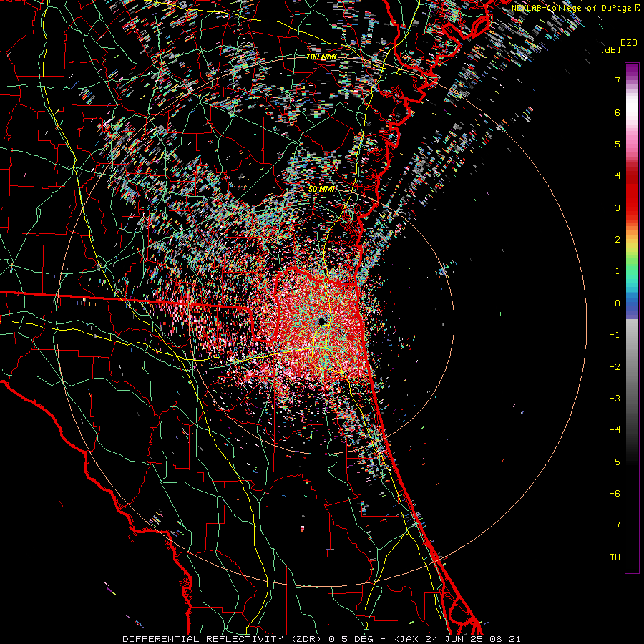Click the 0 value on the color scale
The height and width of the screenshot is (644, 644).
[x=618, y=303]
